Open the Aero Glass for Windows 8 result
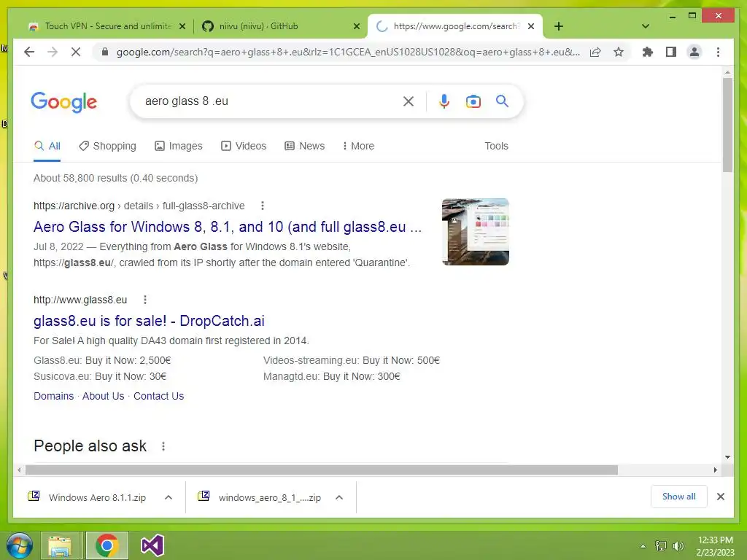Screen dimensions: 747x560 coord(228,227)
